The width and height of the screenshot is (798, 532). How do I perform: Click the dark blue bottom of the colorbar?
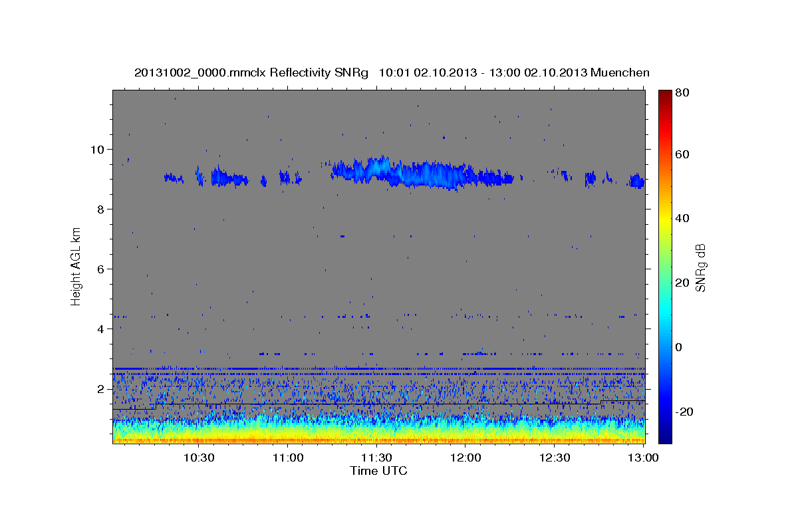[665, 436]
